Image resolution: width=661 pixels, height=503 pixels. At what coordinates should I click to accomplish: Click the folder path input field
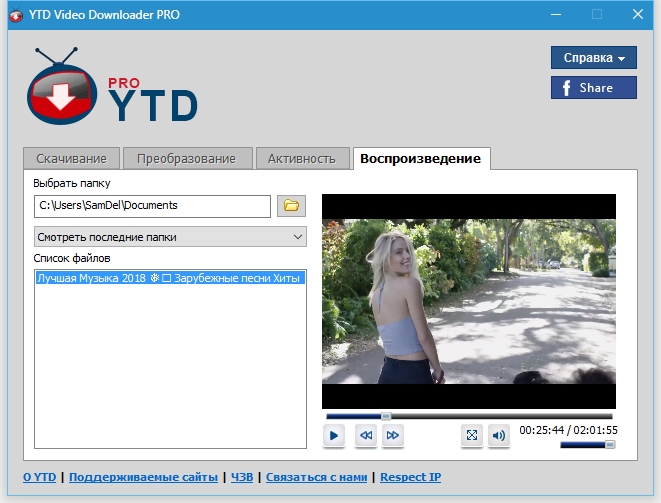[152, 206]
